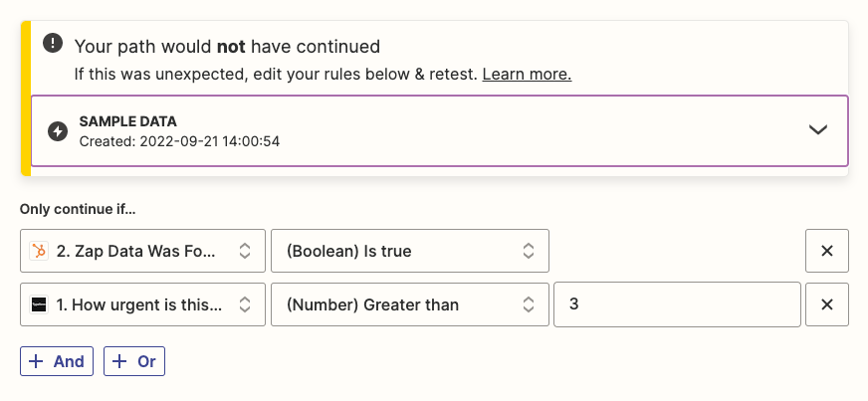Open the '(Boolean) Is true' condition dropdown

(x=409, y=251)
